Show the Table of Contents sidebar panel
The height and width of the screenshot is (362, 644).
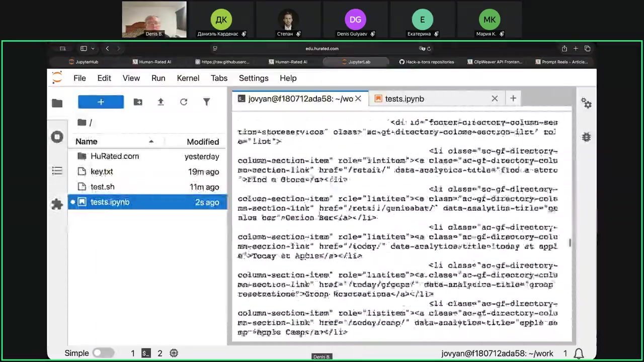pyautogui.click(x=57, y=171)
